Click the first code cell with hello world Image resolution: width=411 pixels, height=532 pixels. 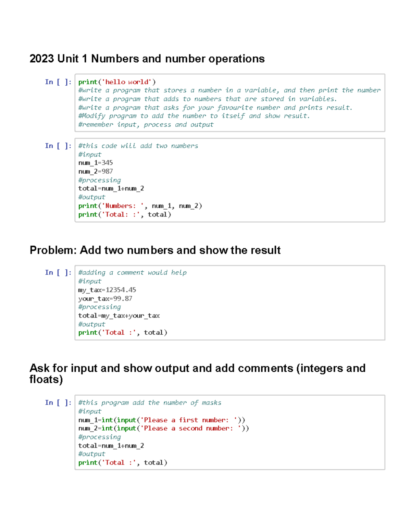click(x=230, y=103)
